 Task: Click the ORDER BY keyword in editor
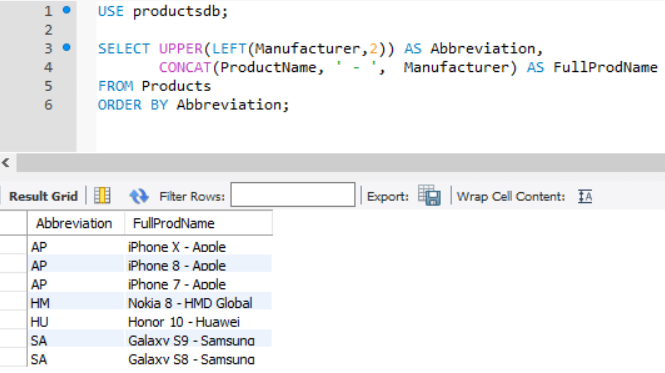(133, 105)
